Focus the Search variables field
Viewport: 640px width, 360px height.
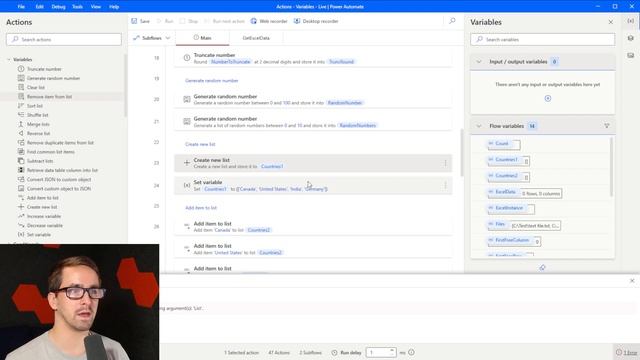[x=542, y=39]
